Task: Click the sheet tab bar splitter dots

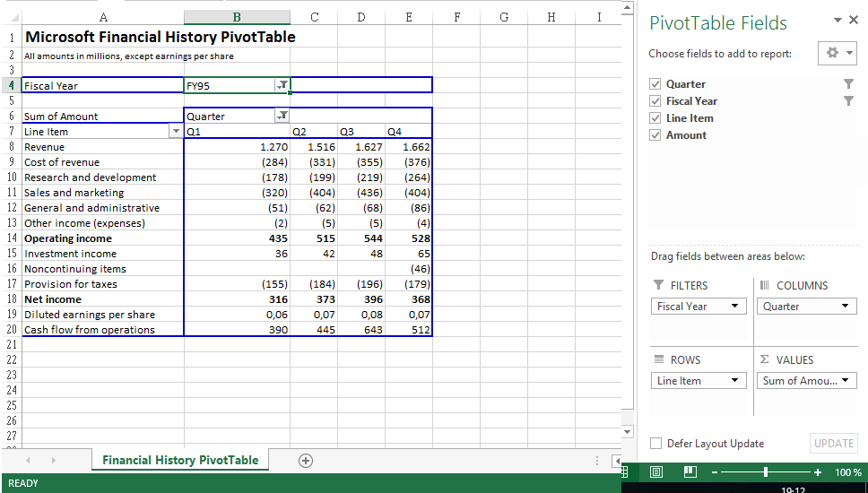Action: [x=597, y=461]
